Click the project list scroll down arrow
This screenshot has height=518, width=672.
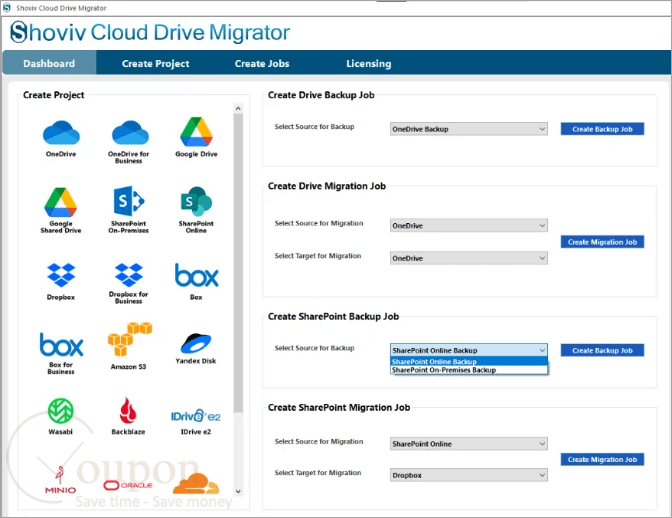(238, 491)
